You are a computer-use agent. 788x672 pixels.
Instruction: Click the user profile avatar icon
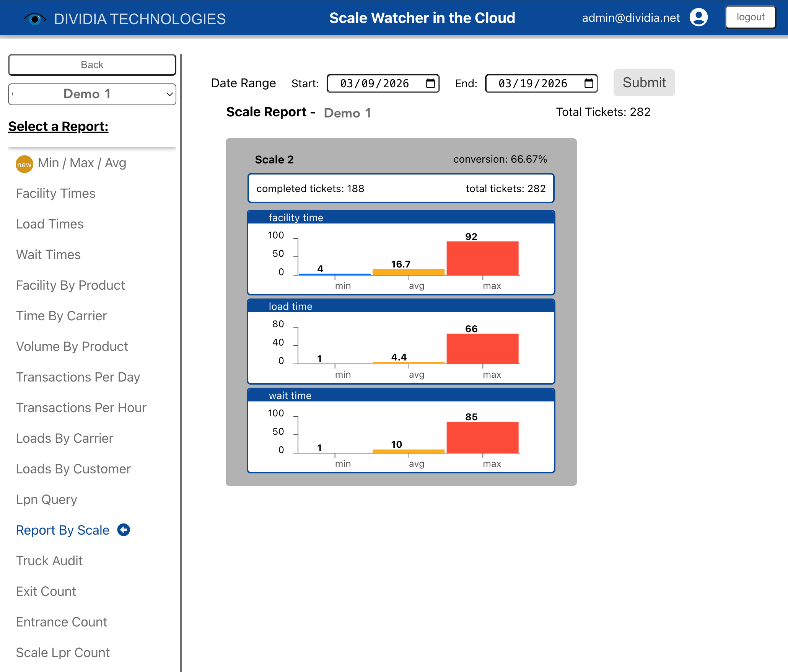tap(698, 18)
